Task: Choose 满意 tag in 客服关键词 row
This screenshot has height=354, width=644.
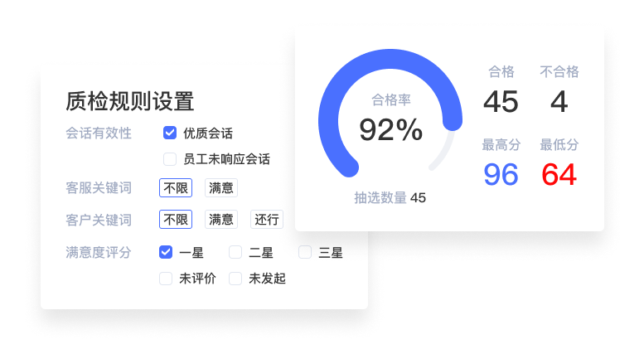Action: (x=221, y=188)
